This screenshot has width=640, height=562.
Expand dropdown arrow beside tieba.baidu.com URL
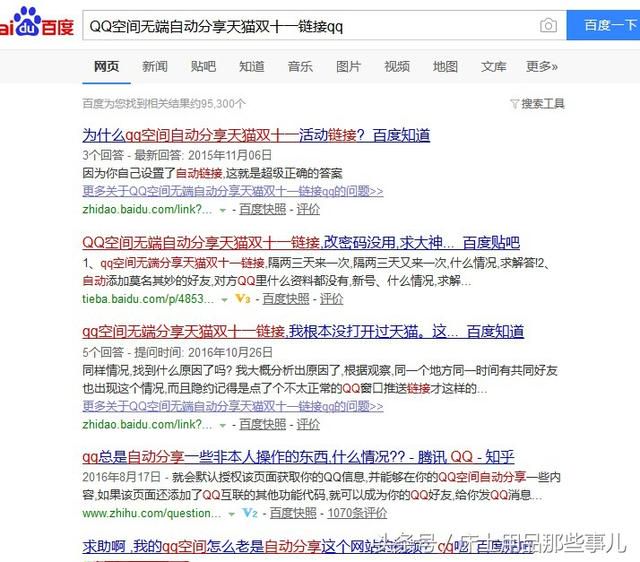[224, 300]
